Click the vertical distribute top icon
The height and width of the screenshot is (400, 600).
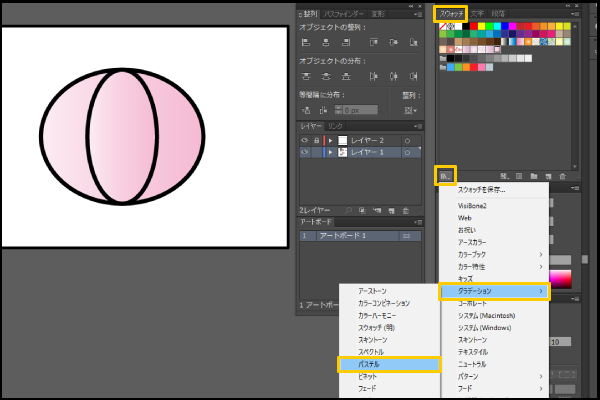pyautogui.click(x=304, y=76)
